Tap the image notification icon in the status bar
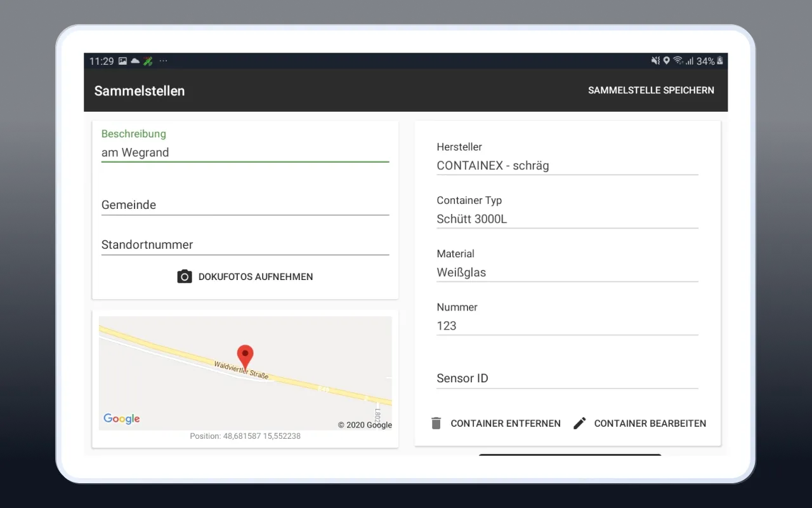812x508 pixels. [x=122, y=61]
